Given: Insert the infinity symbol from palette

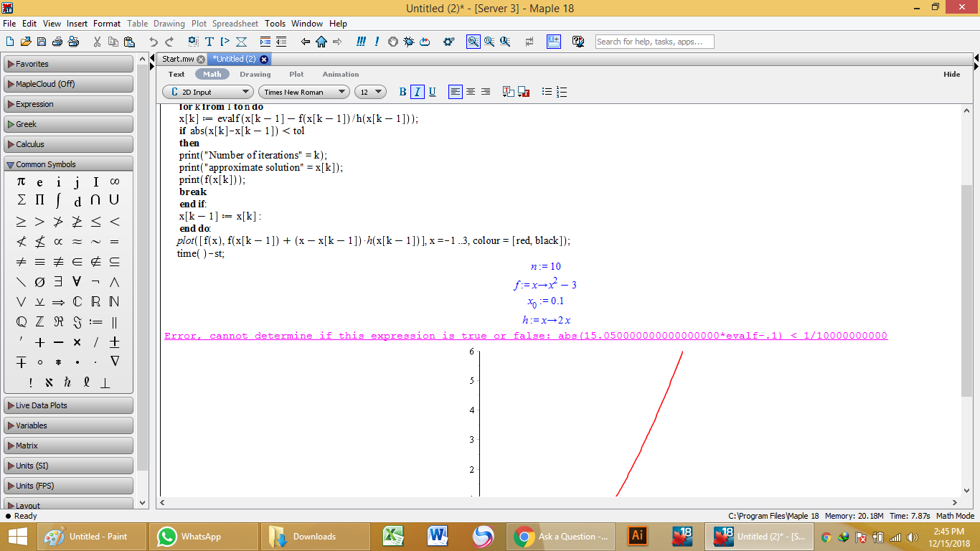Looking at the screenshot, I should tap(114, 182).
